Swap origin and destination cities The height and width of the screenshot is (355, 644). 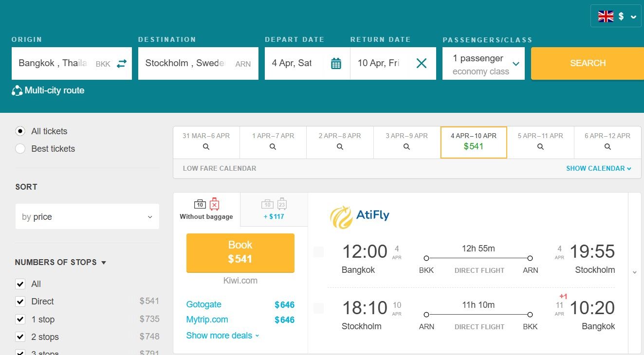(x=122, y=63)
